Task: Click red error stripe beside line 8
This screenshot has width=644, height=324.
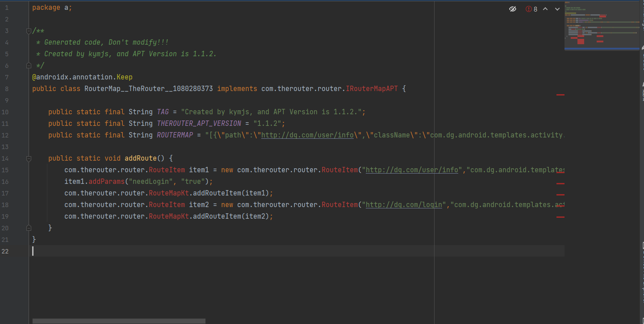Action: 561,95
